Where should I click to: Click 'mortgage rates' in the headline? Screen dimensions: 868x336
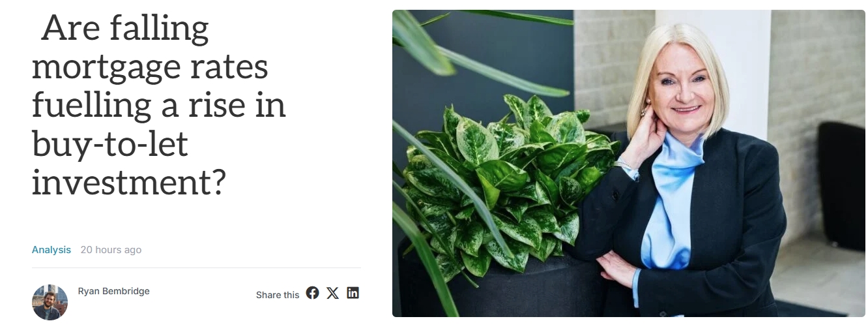150,67
